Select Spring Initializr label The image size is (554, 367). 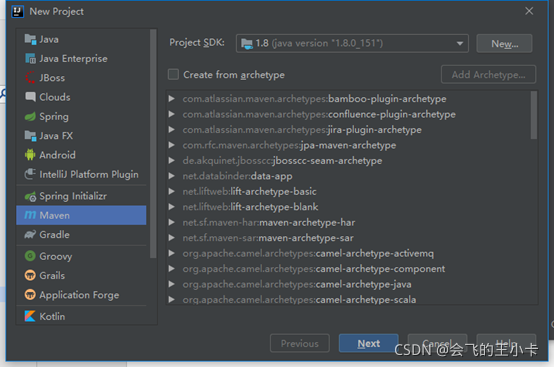coord(73,196)
